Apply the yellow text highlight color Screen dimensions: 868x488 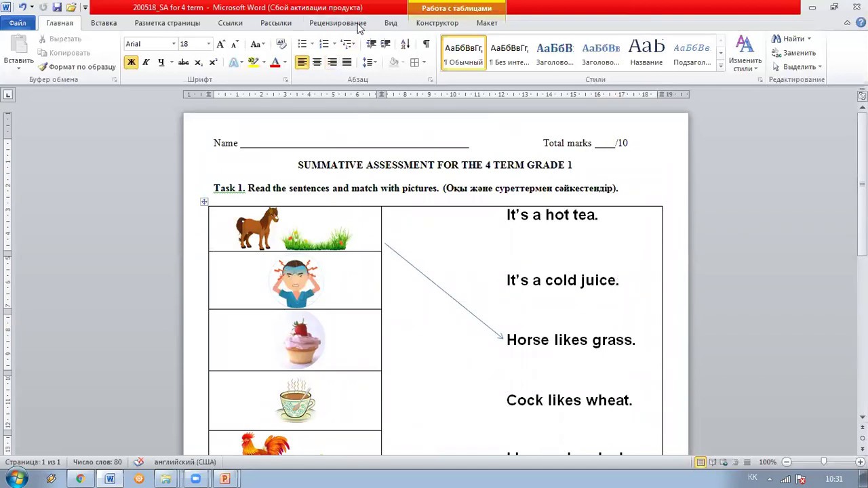point(253,62)
